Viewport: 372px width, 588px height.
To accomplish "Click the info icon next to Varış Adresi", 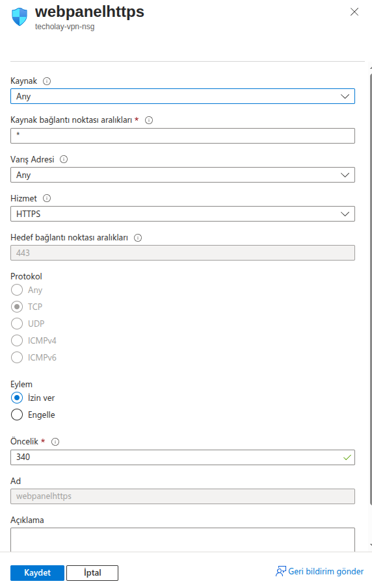I will 64,159.
